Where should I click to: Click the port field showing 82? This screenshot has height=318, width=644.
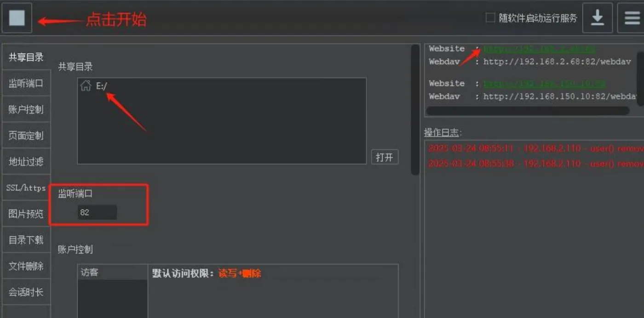click(97, 213)
